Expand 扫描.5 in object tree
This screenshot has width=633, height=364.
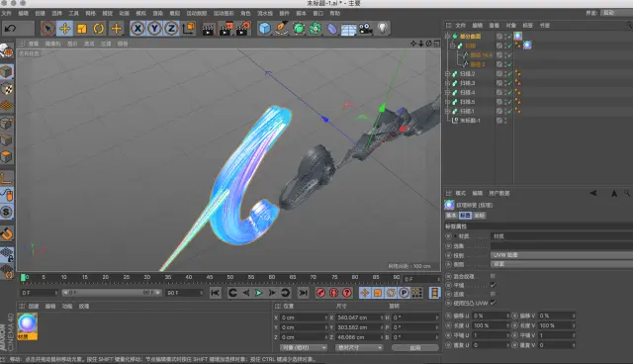tap(447, 102)
